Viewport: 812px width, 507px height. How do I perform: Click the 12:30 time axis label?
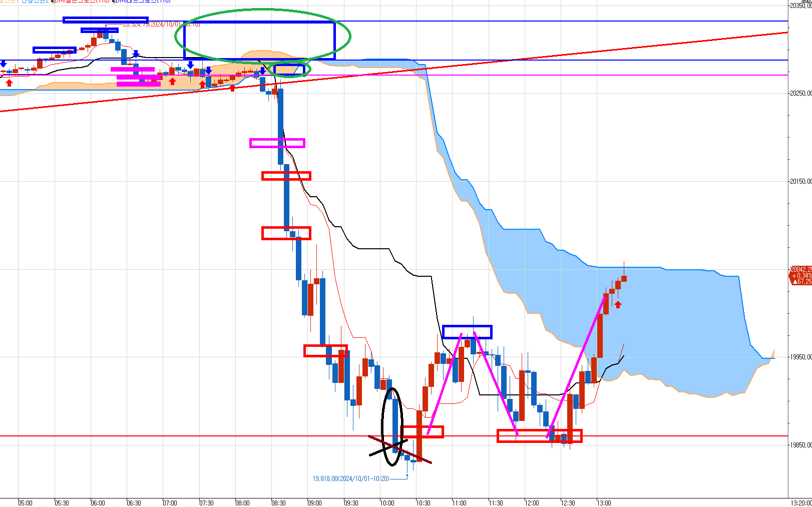[x=568, y=503]
